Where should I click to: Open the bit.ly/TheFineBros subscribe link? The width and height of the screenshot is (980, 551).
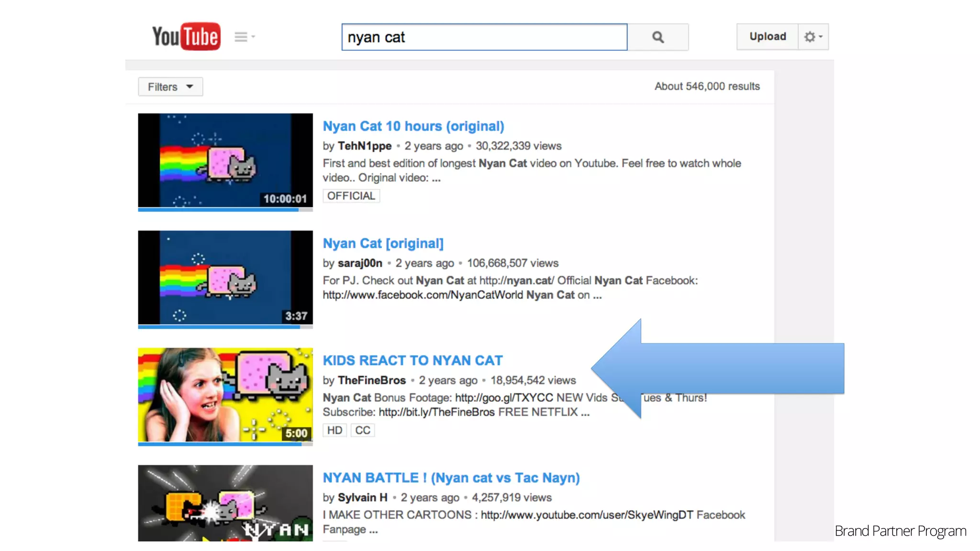pyautogui.click(x=436, y=412)
